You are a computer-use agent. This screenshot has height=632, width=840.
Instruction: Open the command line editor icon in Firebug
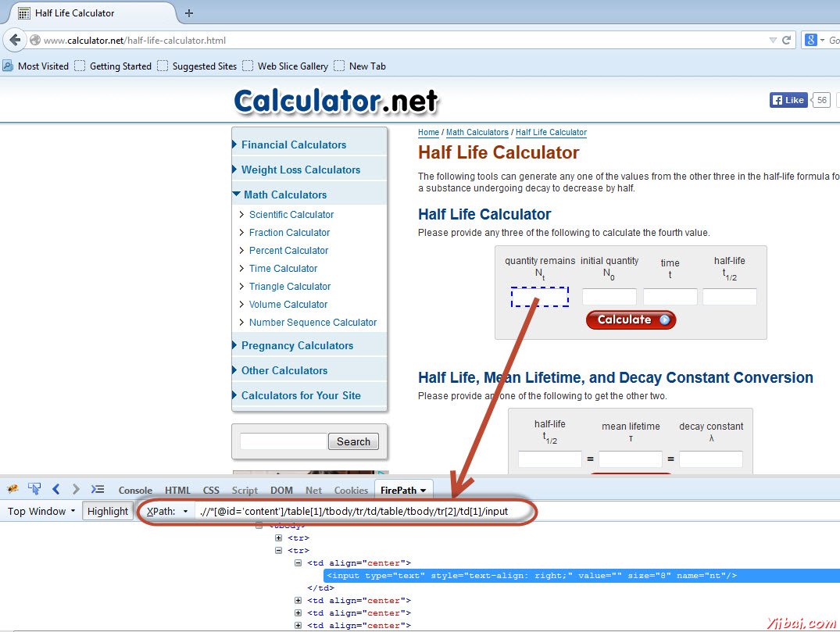pyautogui.click(x=97, y=488)
